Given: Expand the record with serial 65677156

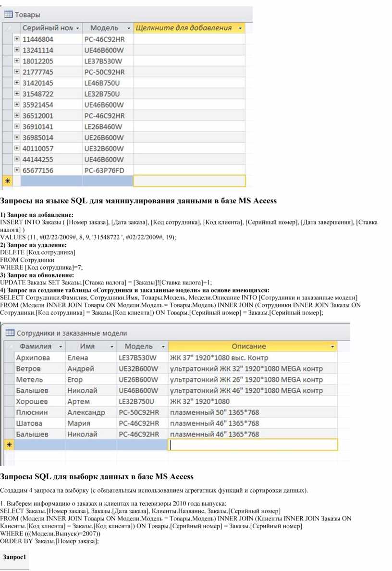Looking at the screenshot, I should pyautogui.click(x=17, y=170).
